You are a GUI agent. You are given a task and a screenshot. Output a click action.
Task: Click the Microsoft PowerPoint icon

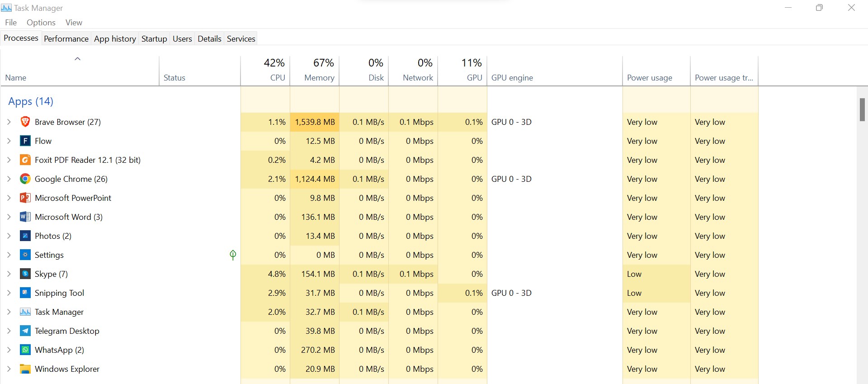tap(25, 198)
